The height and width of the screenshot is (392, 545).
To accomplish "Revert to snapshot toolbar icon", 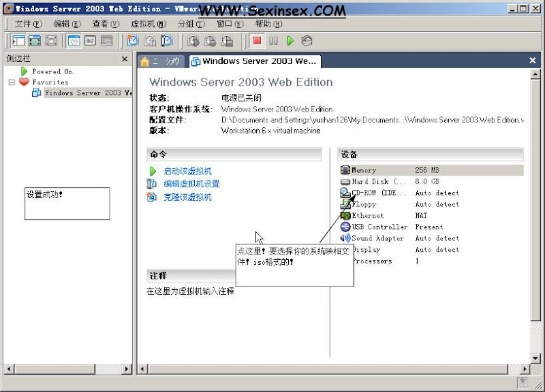I will click(150, 41).
